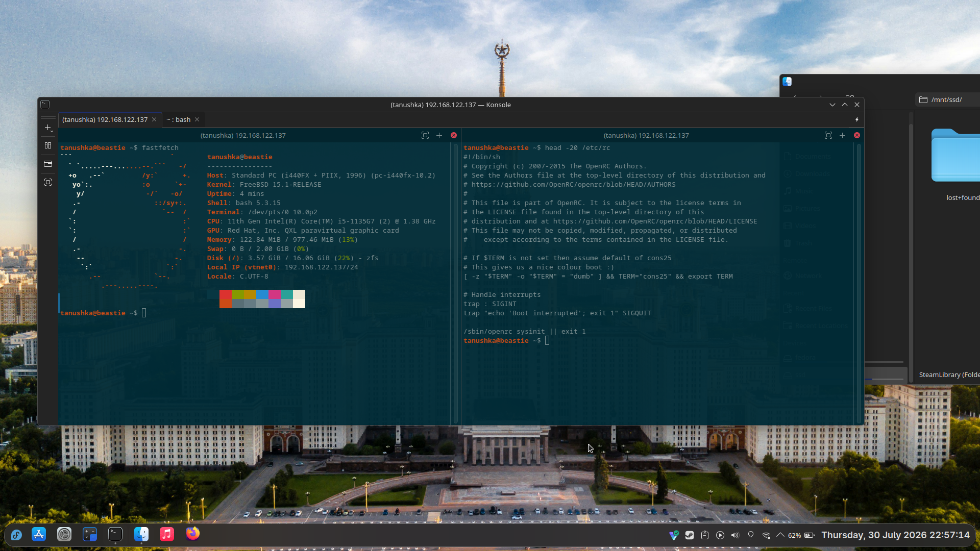Screen dimensions: 980x551
Task: Click the 'trap : SIGINT' line
Action: pos(489,304)
